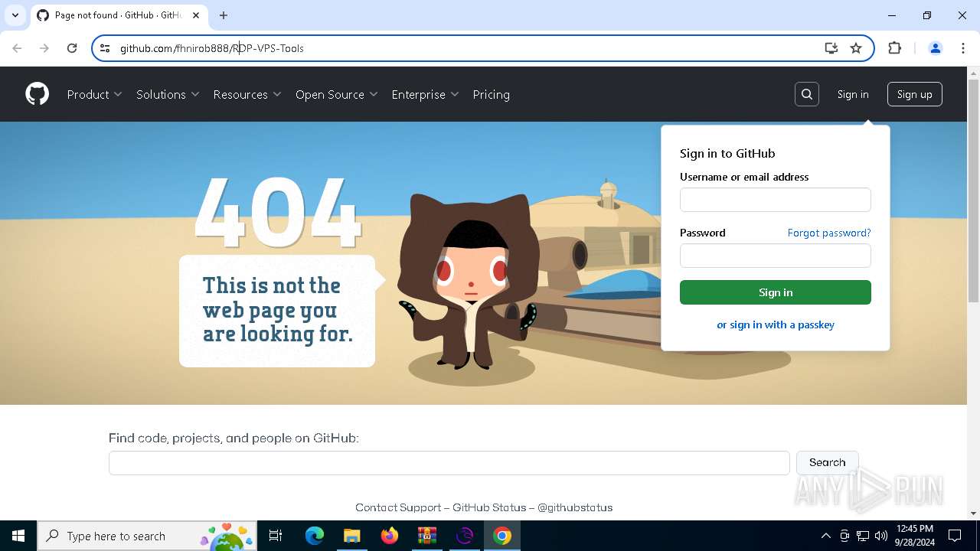
Task: Launch Firefox from the taskbar
Action: (389, 536)
